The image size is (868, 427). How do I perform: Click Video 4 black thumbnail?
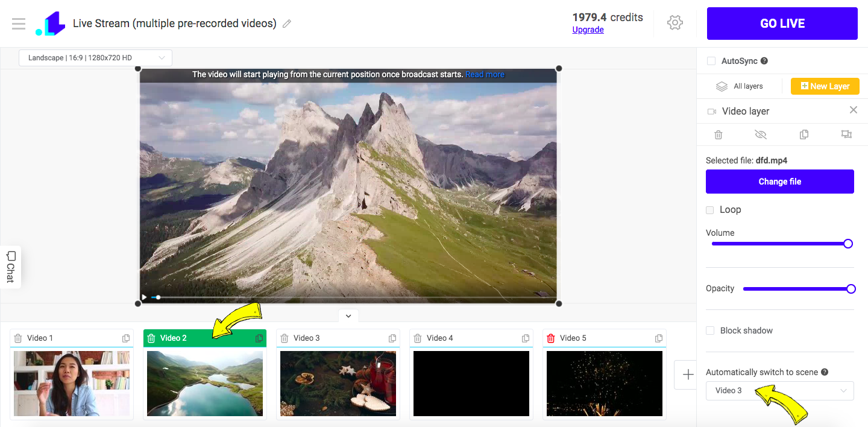(471, 384)
